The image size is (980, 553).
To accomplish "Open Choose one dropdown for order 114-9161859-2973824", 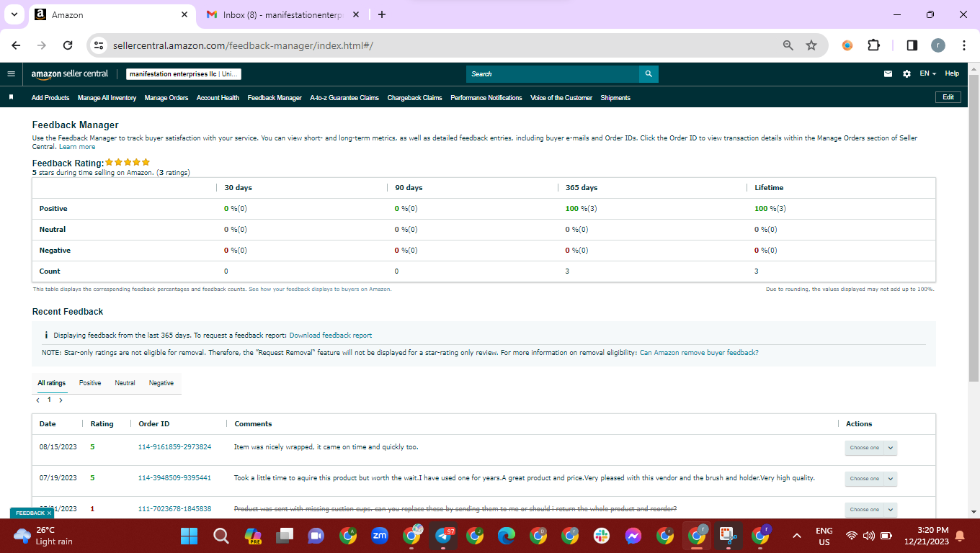I will coord(871,448).
